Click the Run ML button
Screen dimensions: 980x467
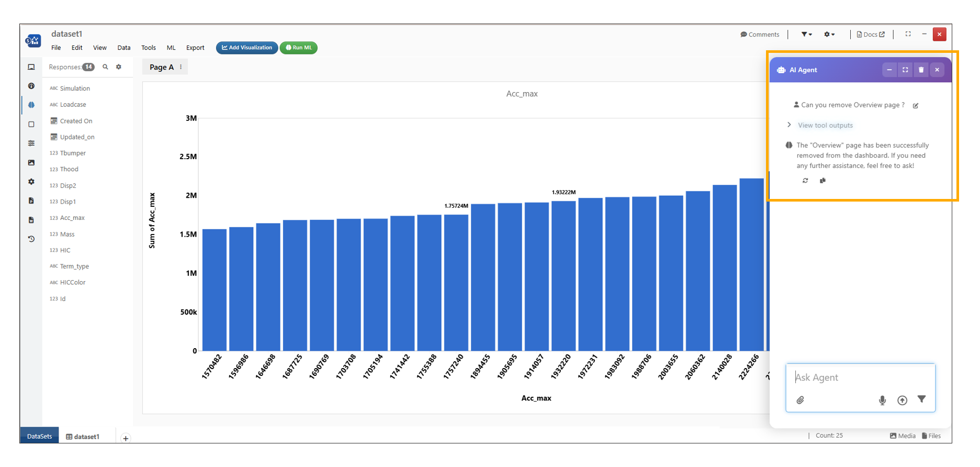click(299, 48)
